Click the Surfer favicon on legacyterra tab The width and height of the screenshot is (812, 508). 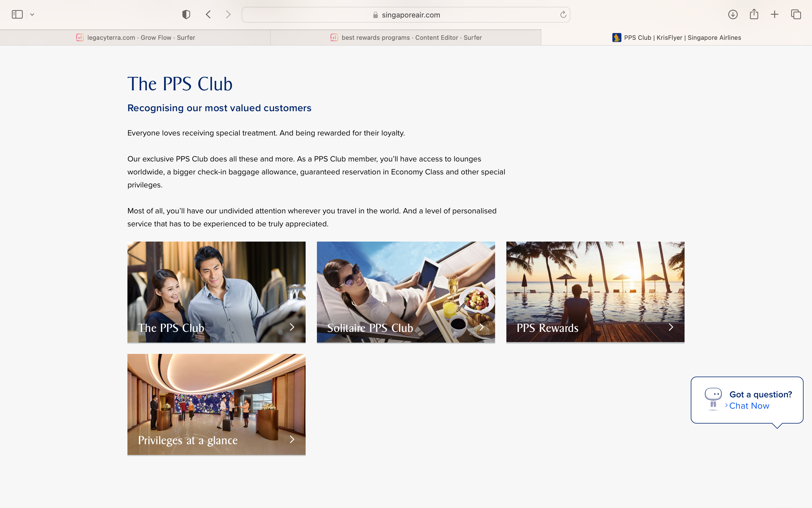coord(80,38)
